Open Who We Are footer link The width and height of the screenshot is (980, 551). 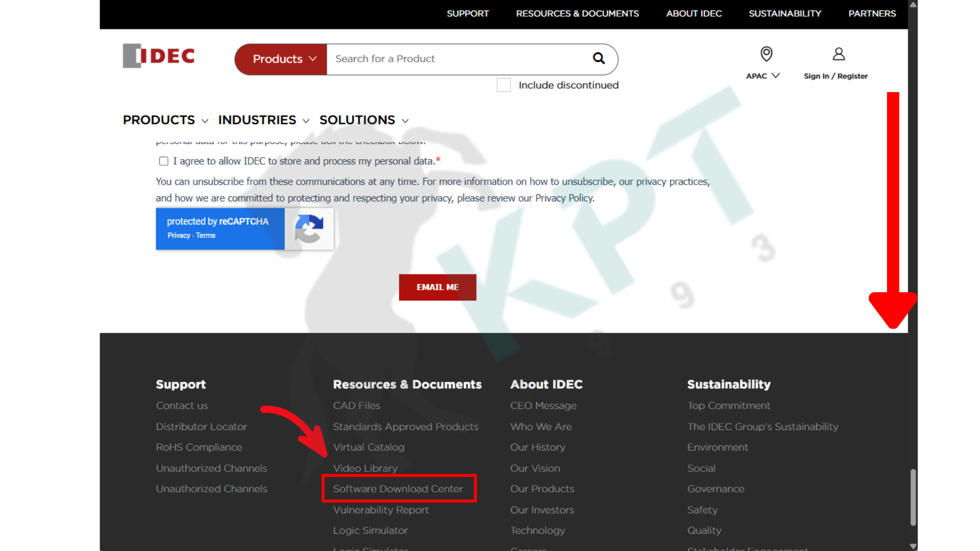(x=541, y=427)
